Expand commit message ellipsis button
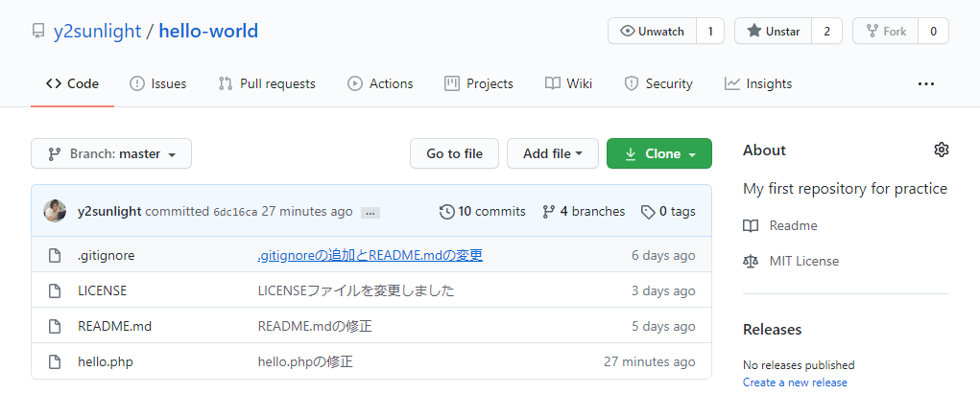The height and width of the screenshot is (394, 980). tap(370, 212)
